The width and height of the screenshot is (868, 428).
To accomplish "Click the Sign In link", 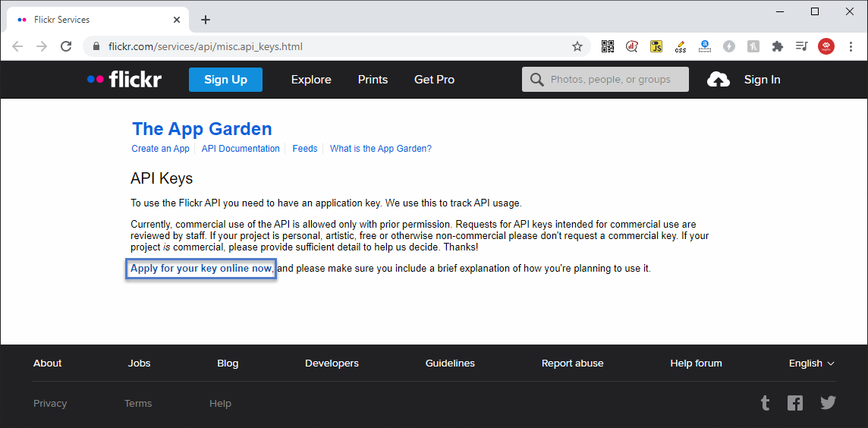I will point(763,80).
